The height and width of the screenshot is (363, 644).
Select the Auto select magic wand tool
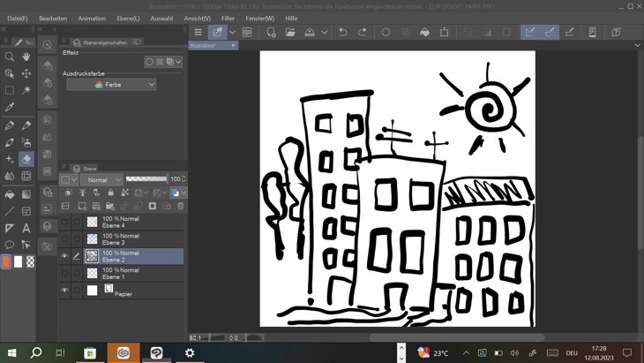pyautogui.click(x=26, y=90)
